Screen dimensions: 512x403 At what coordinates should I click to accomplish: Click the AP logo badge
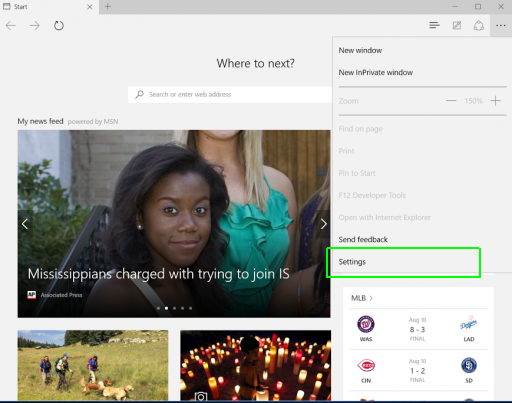[32, 295]
